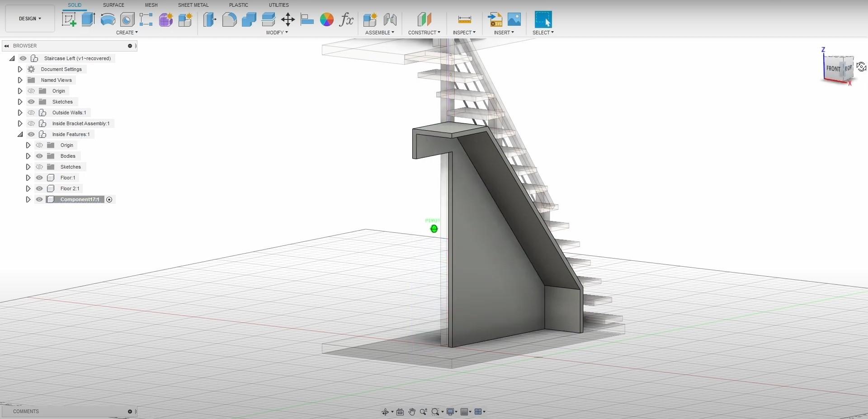Open the MODIFY dropdown menu
868x419 pixels.
277,33
